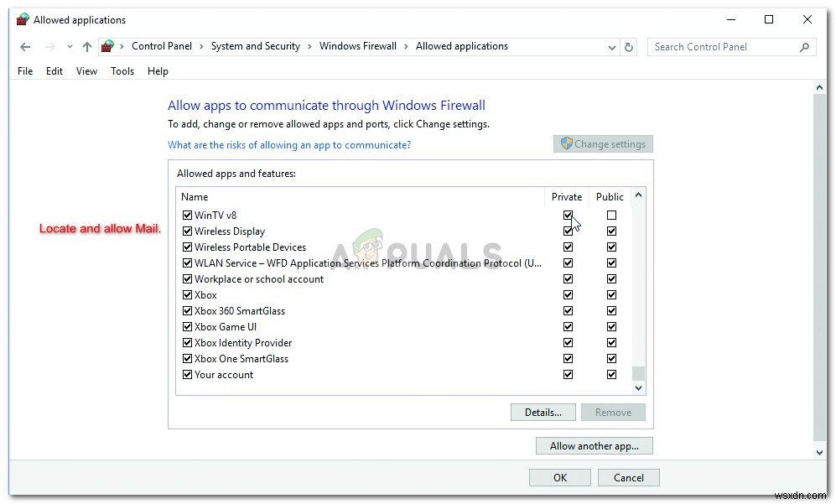Image resolution: width=836 pixels, height=504 pixels.
Task: Toggle Public checkbox for WLAN Service
Action: click(x=611, y=263)
